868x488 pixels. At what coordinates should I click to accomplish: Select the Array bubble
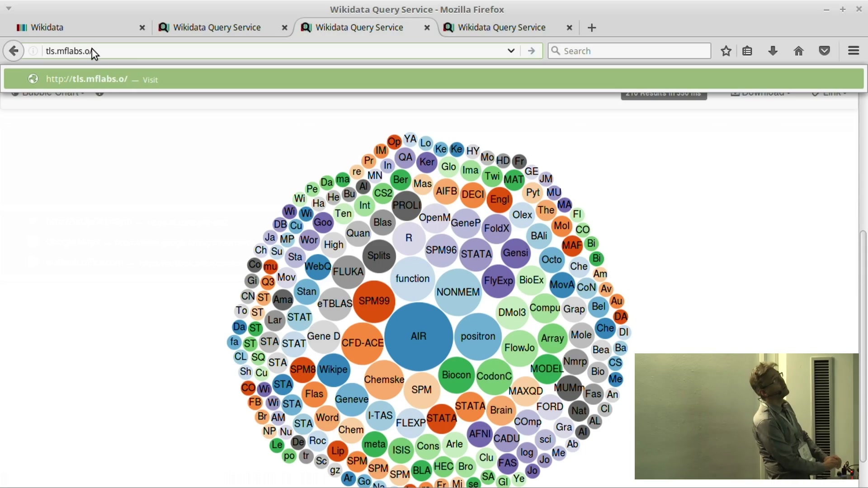(x=552, y=338)
